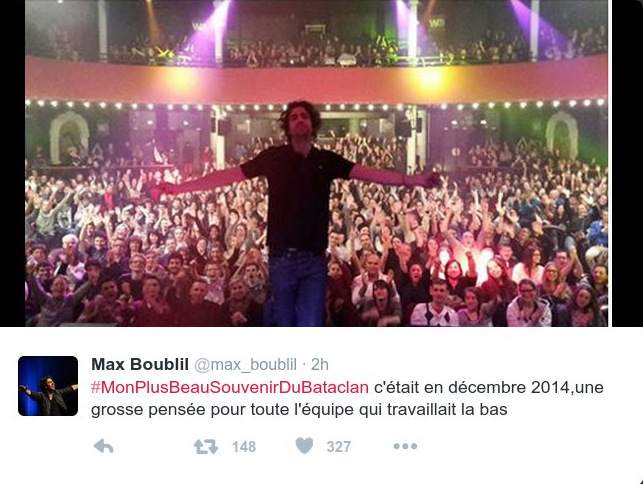643x484 pixels.
Task: Click second tweet line starting 'grosse pensée'
Action: tap(299, 410)
